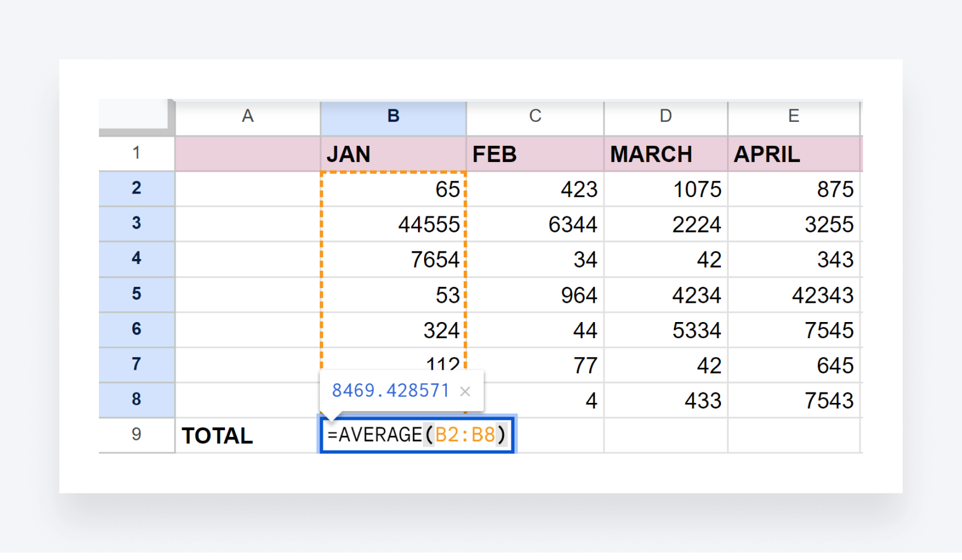
Task: Select the empty cell in column A row 2
Action: (x=247, y=189)
